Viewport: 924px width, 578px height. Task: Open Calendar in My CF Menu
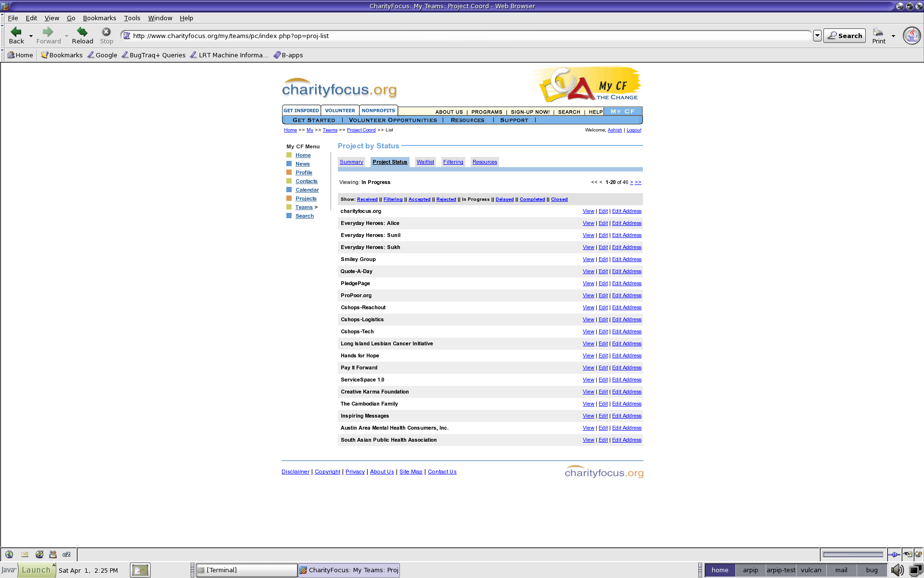307,190
